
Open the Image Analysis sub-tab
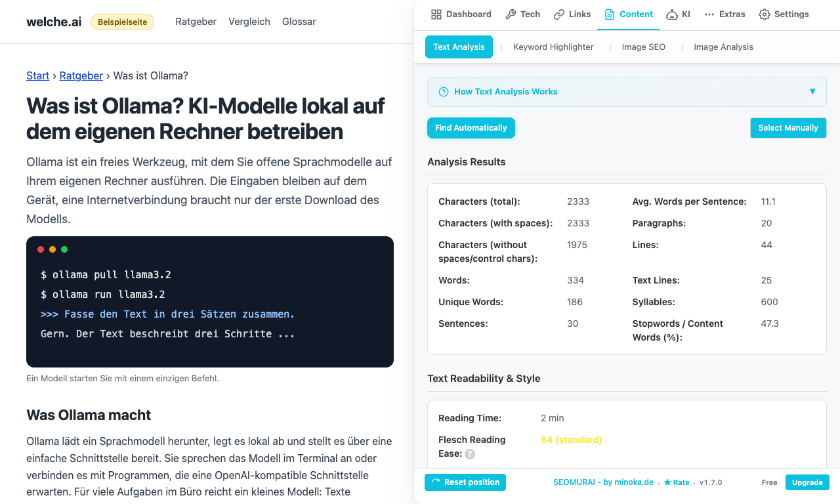point(723,47)
